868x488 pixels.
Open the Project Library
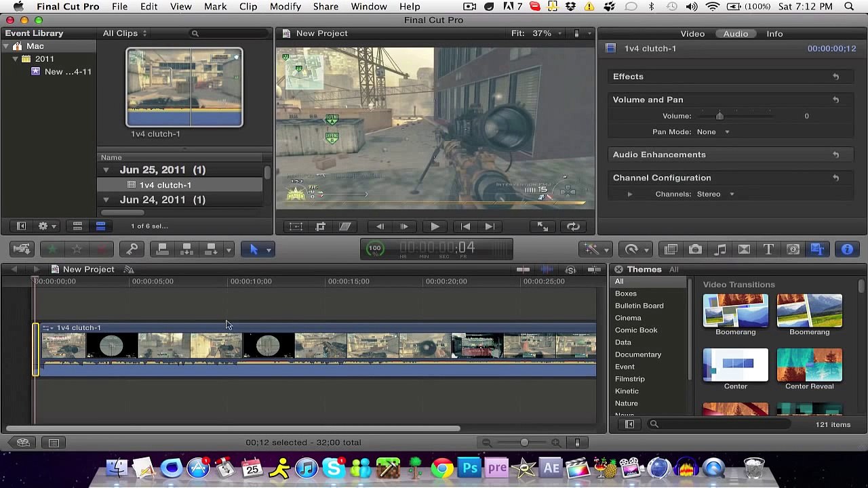point(23,443)
